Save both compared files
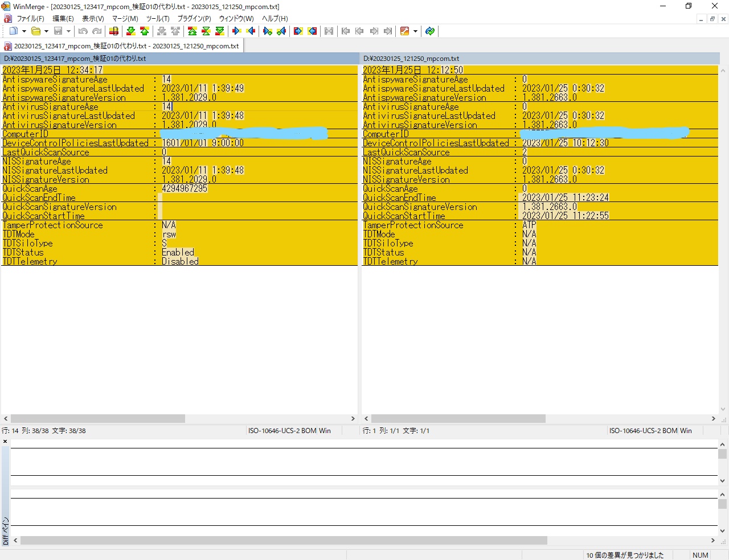Viewport: 729px width, 560px height. tap(58, 31)
